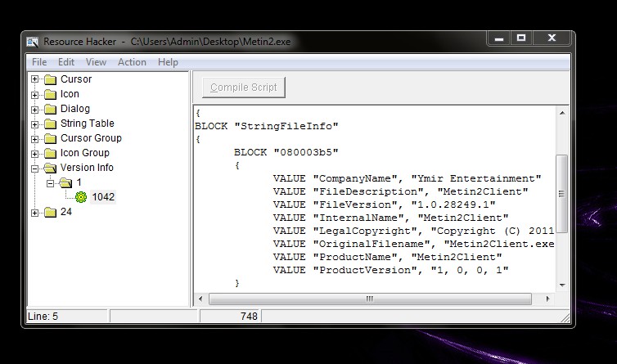Screen dimensions: 617x364
Task: Select the Cursor Group tree label
Action: [91, 138]
